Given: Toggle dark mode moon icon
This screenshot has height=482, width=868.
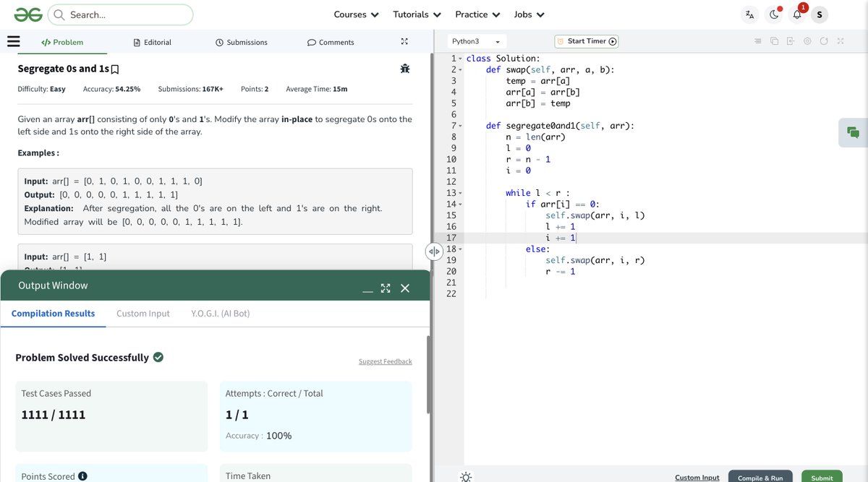Looking at the screenshot, I should [x=775, y=14].
